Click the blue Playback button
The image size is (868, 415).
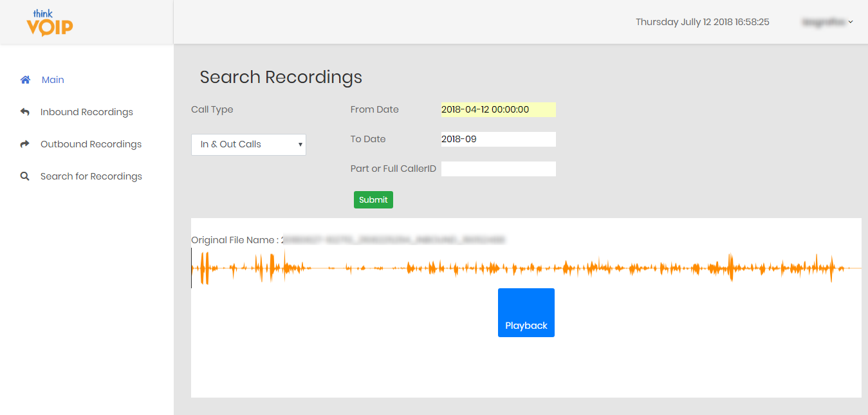(526, 313)
